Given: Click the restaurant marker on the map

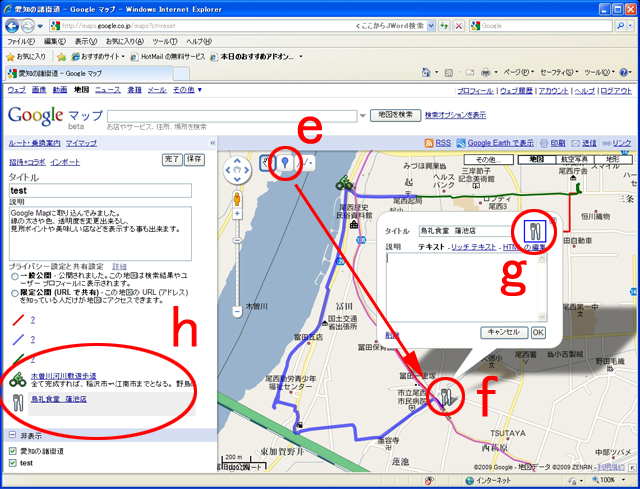Looking at the screenshot, I should point(446,396).
